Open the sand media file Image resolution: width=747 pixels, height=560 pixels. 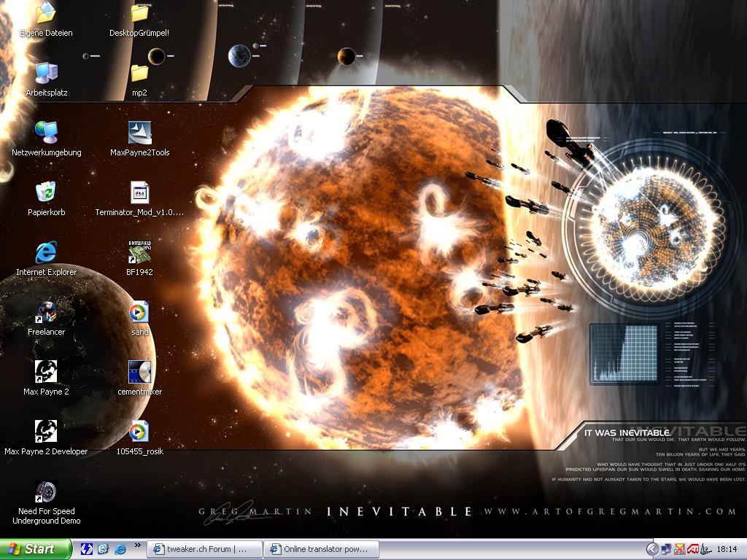click(139, 312)
